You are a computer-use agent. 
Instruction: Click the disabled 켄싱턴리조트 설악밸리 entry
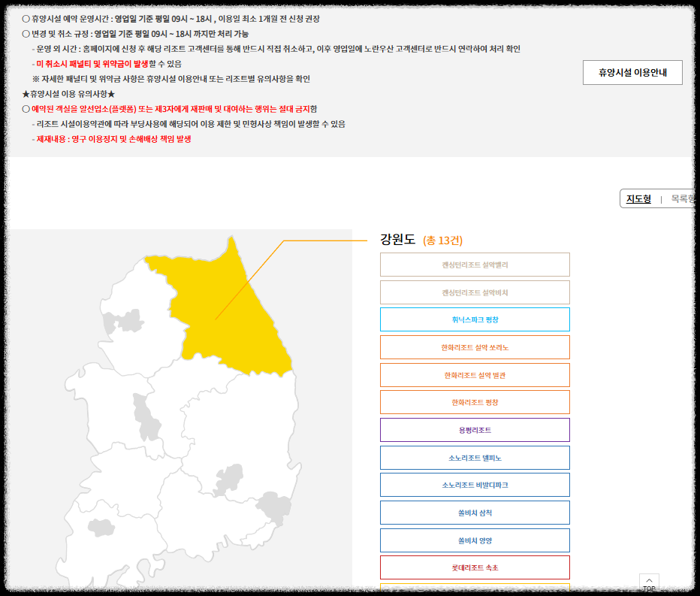click(475, 265)
